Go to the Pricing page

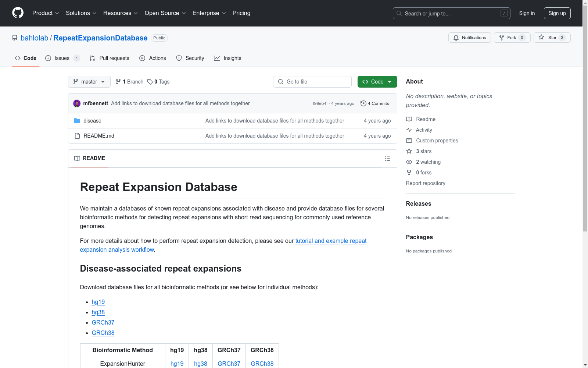tap(241, 13)
